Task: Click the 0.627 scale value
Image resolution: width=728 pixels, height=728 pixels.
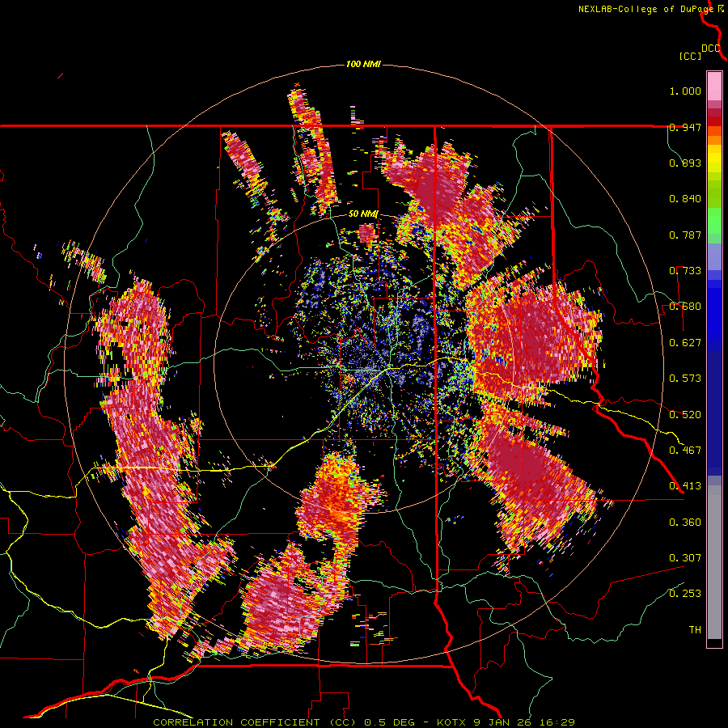Action: 685,343
